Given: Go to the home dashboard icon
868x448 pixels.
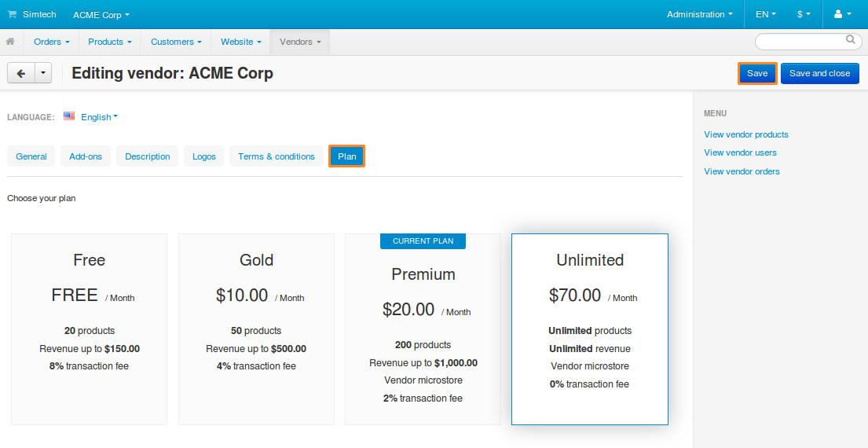Looking at the screenshot, I should pyautogui.click(x=10, y=42).
